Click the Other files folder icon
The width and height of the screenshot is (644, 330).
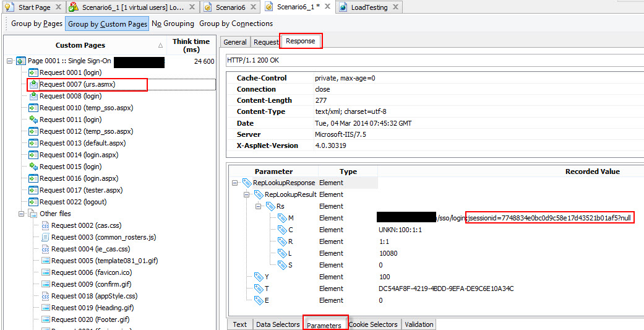(33, 214)
